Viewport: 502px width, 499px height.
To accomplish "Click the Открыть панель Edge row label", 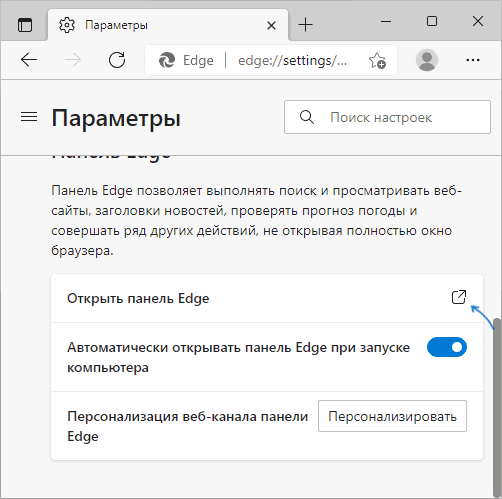I will tap(138, 298).
